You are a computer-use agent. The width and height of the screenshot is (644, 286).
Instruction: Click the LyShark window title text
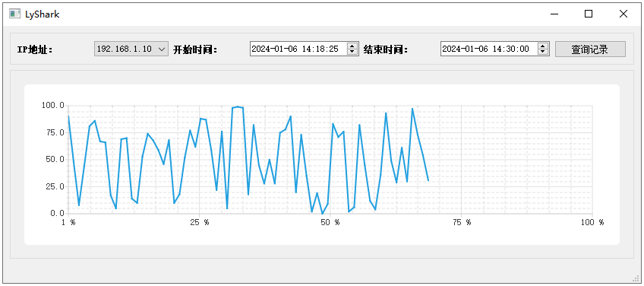[43, 14]
